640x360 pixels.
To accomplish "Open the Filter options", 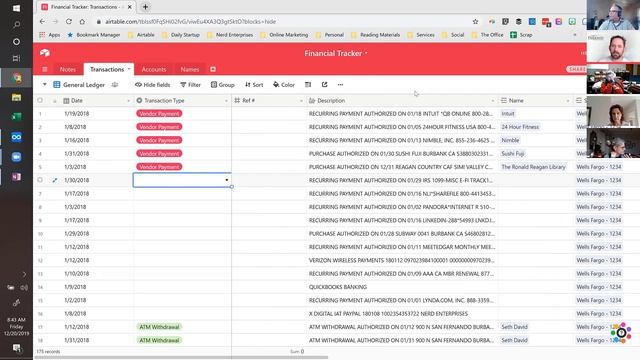I will pos(191,85).
